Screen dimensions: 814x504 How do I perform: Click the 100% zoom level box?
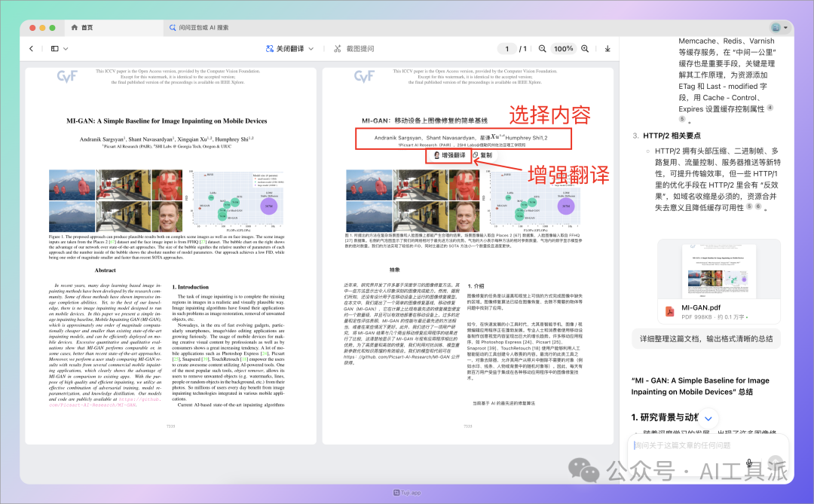(563, 49)
